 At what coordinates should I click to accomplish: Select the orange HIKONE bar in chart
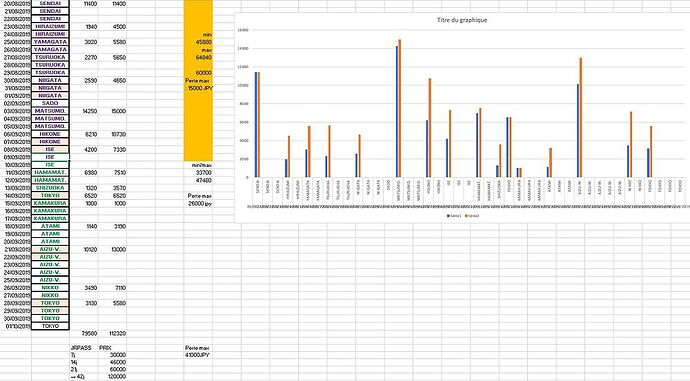(x=430, y=128)
